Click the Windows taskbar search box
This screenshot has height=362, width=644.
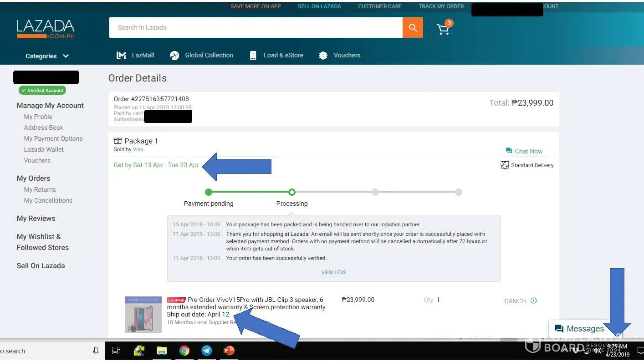click(52, 351)
